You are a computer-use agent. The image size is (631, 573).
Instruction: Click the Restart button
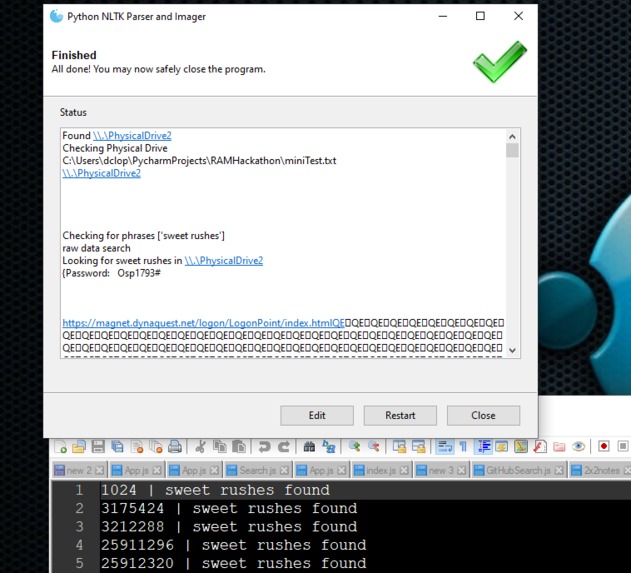(x=400, y=415)
